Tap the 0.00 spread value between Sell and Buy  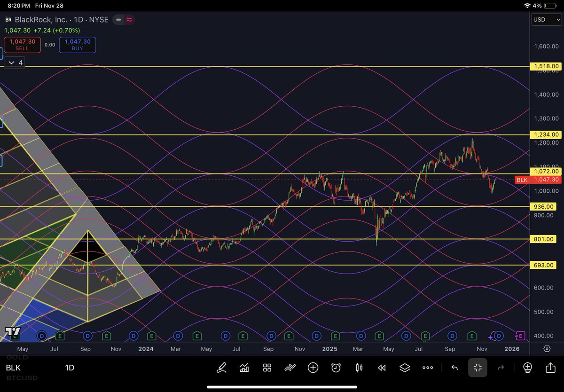point(50,45)
